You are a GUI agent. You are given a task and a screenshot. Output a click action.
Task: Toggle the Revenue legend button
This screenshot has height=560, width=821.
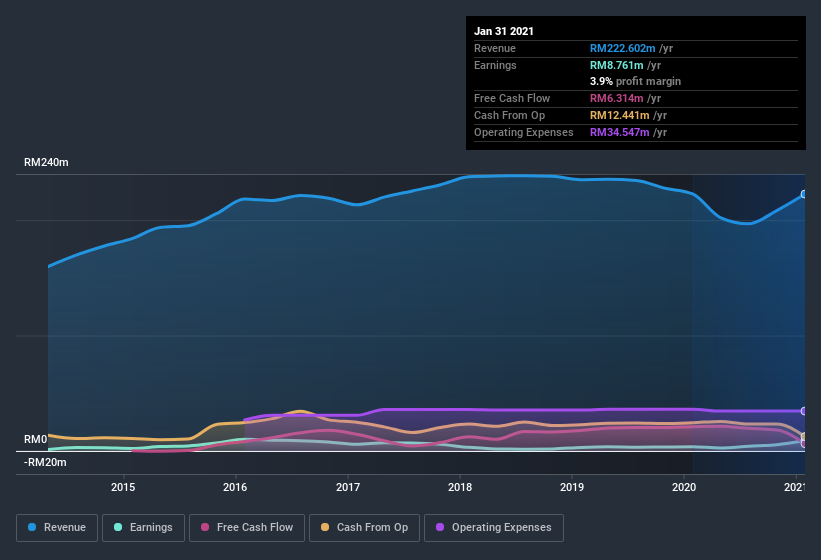click(57, 528)
